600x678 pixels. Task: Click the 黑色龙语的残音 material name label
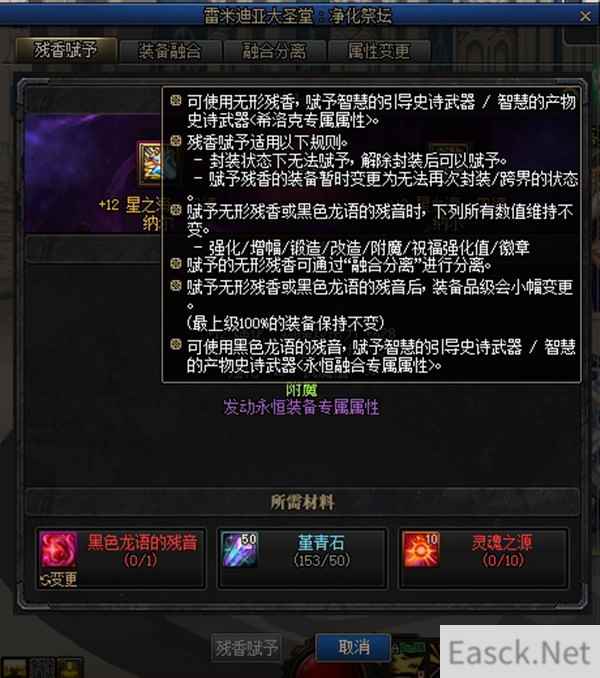coord(142,543)
